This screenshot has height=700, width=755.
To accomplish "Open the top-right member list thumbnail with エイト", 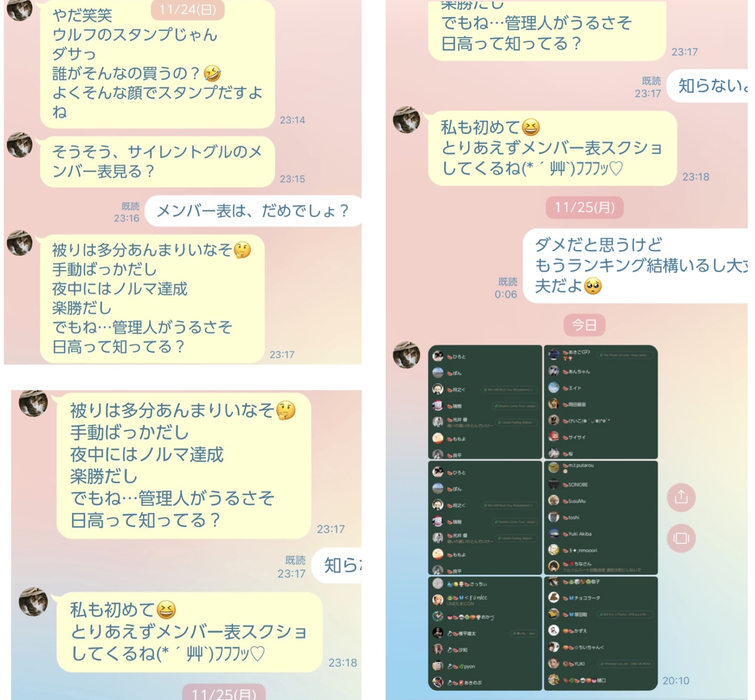I will pos(601,402).
